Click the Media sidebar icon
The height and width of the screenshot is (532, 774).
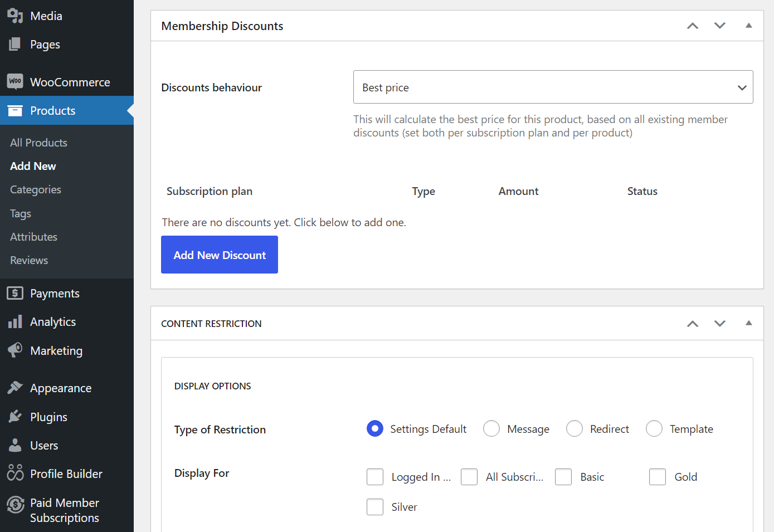point(15,16)
